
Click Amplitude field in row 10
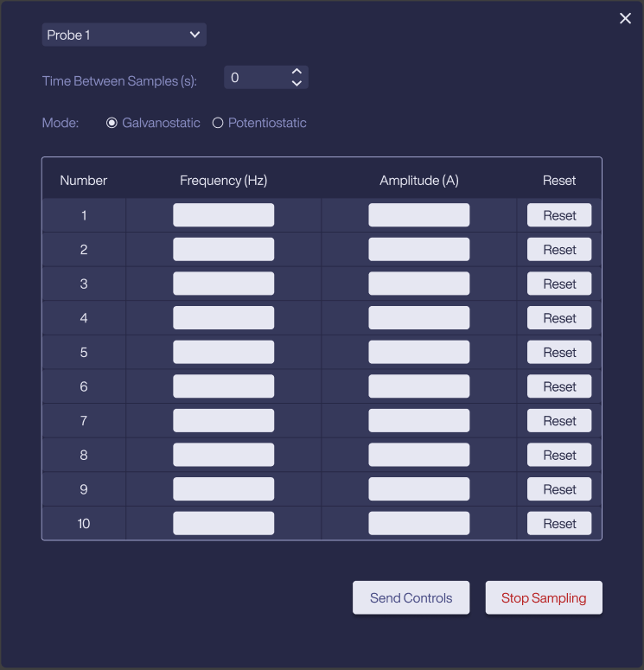click(x=418, y=523)
